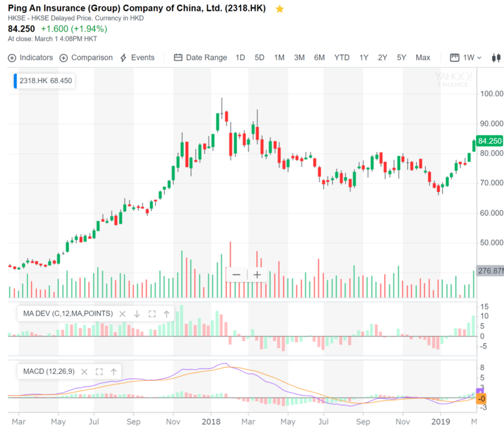Select the 1M time range

click(279, 58)
